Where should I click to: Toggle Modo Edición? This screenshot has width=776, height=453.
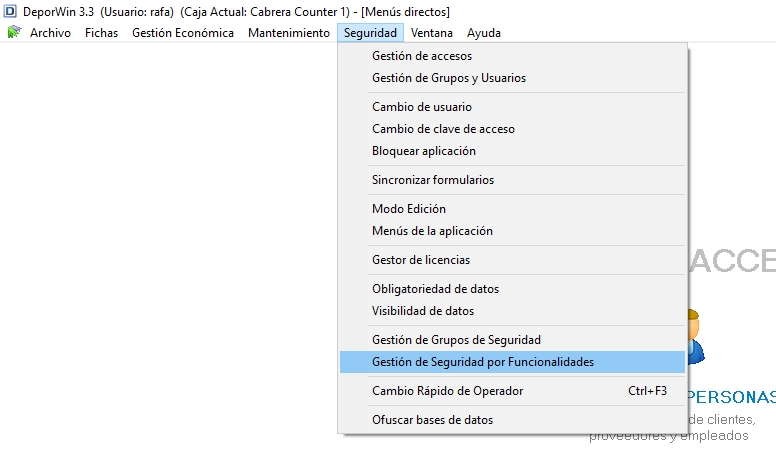pos(512,209)
